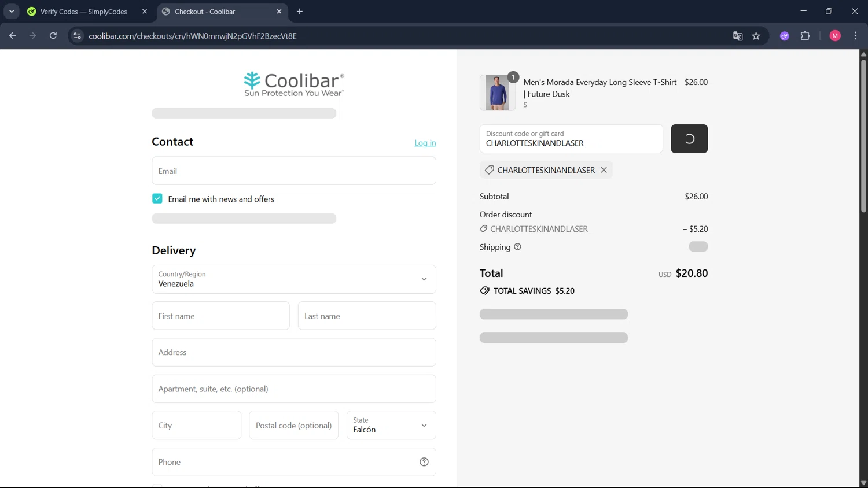The height and width of the screenshot is (488, 868).
Task: Click the Coolibar logo
Action: (294, 84)
